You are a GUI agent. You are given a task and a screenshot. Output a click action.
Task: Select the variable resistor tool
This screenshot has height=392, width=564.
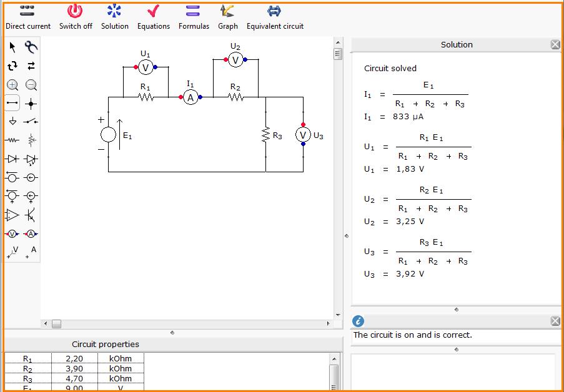click(31, 140)
